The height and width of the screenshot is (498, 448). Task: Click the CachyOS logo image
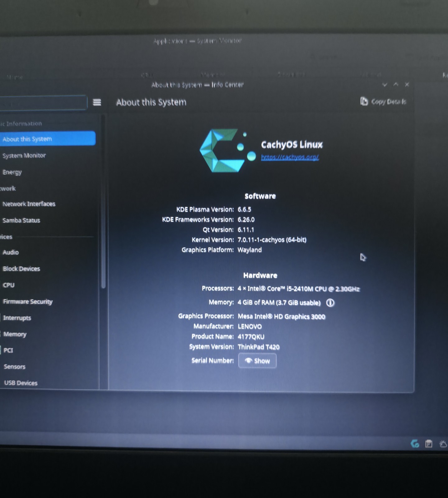click(x=228, y=151)
